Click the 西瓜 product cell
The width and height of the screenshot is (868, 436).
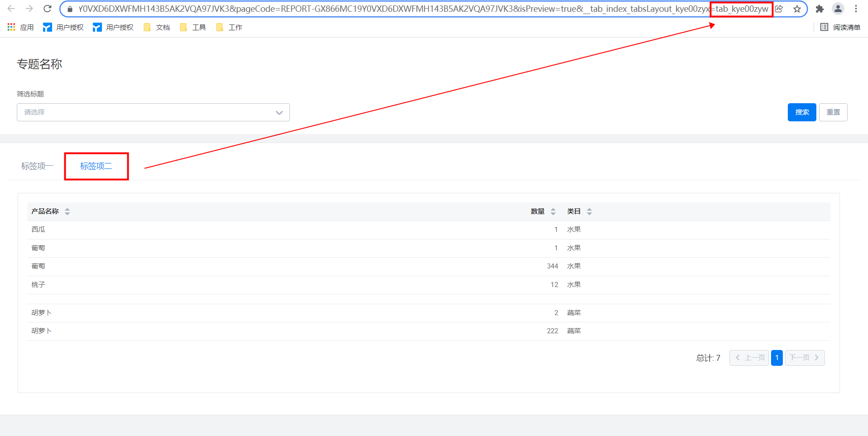(39, 230)
